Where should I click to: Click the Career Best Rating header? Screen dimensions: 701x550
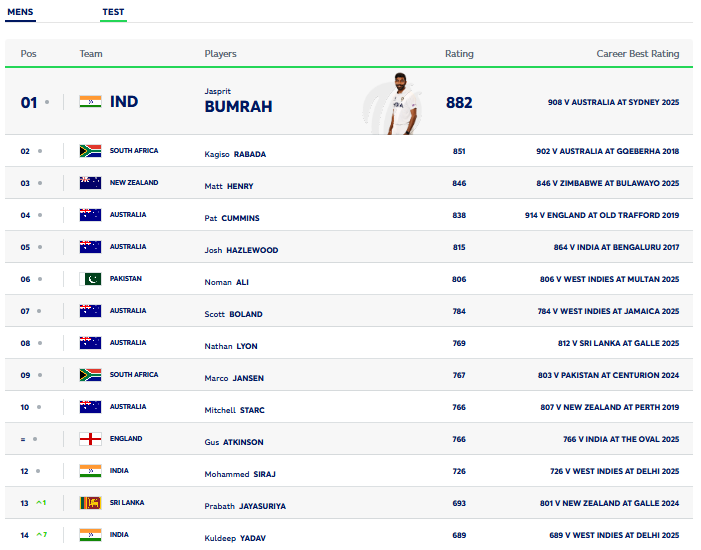coord(637,54)
